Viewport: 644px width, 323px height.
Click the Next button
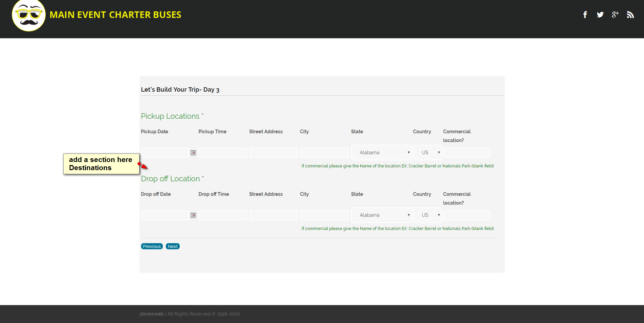pyautogui.click(x=173, y=246)
